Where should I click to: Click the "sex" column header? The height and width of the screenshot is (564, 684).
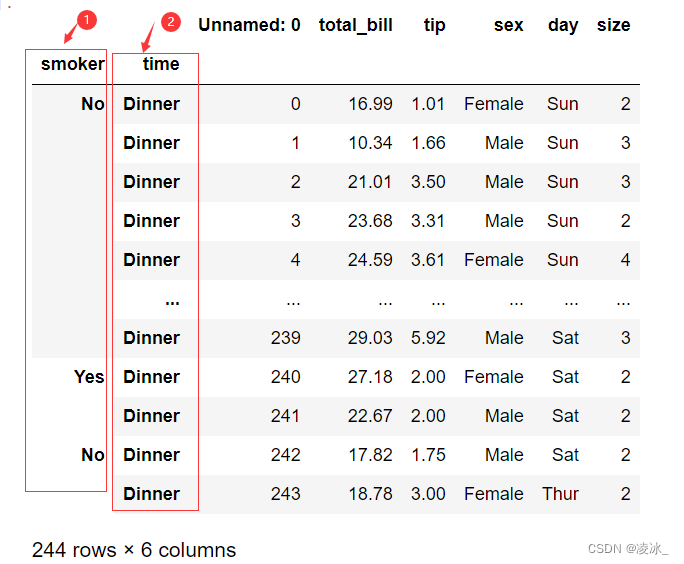coord(508,25)
